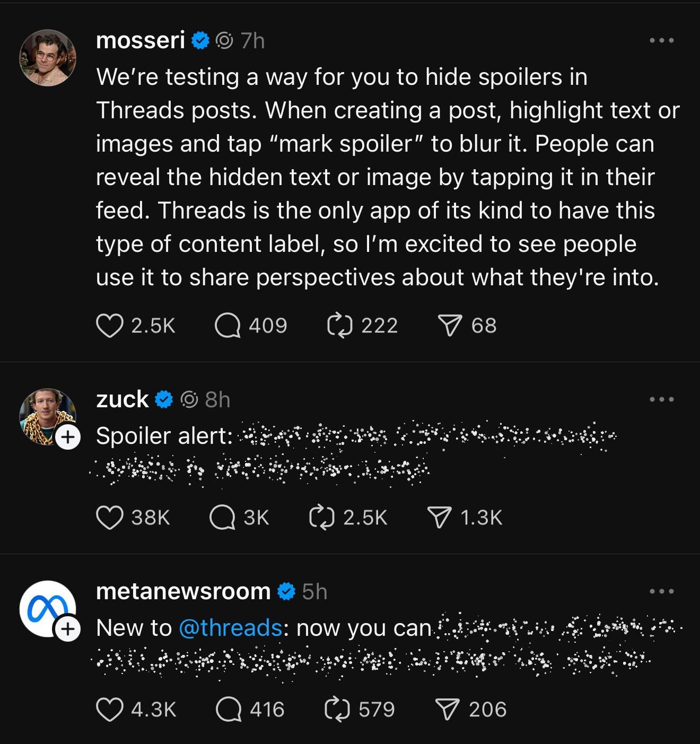This screenshot has width=700, height=744.
Task: Like zuck's Spoiler alert post
Action: click(x=110, y=518)
